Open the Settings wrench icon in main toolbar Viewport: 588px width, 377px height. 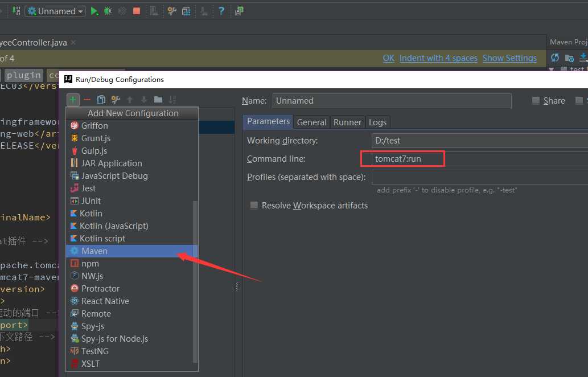(x=172, y=11)
